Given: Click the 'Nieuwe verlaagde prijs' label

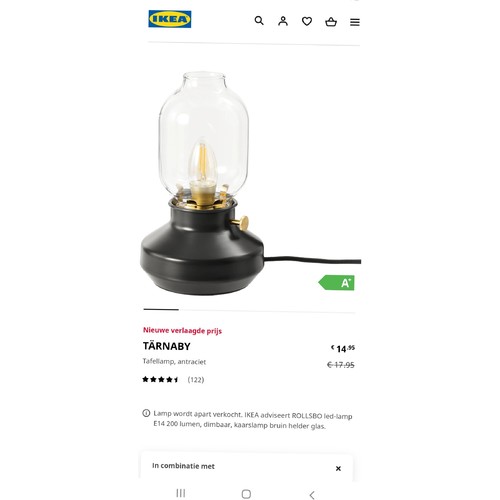Looking at the screenshot, I should coord(182,331).
